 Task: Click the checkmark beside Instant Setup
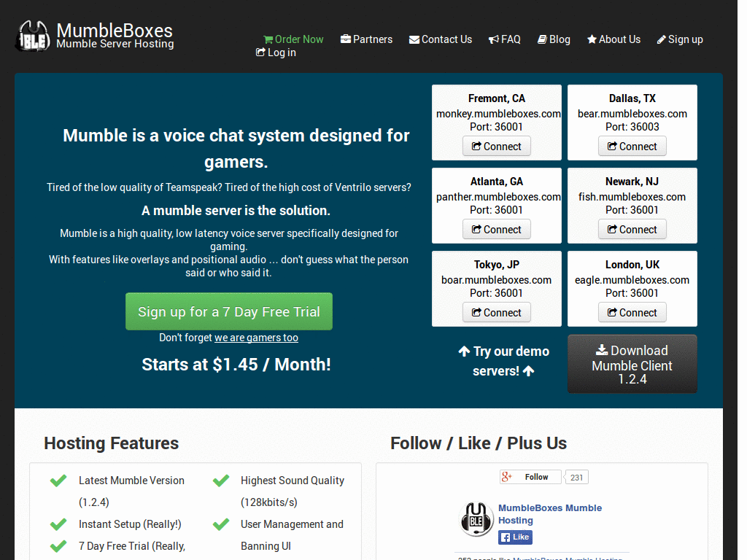(x=58, y=524)
